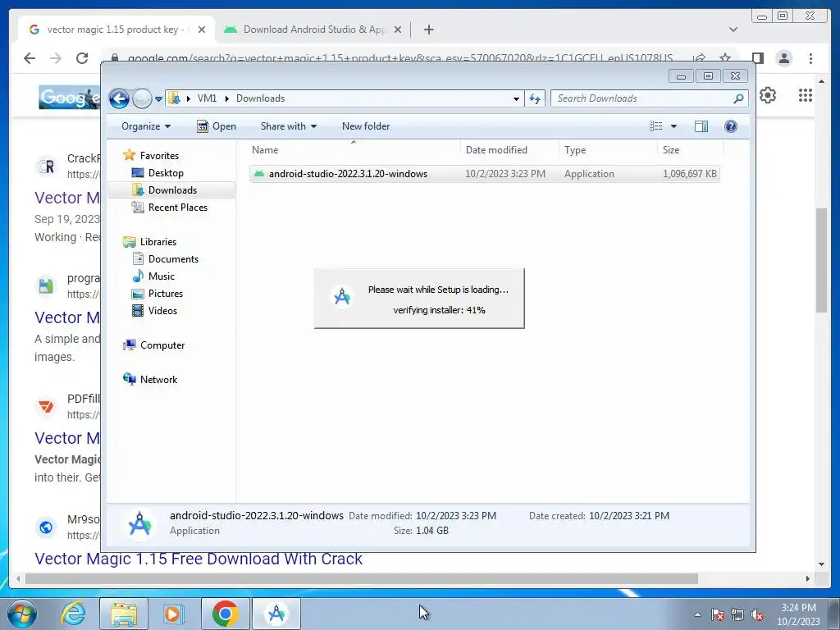Expand the address bar history dropdown
Screen dimensions: 840x630
coord(516,98)
